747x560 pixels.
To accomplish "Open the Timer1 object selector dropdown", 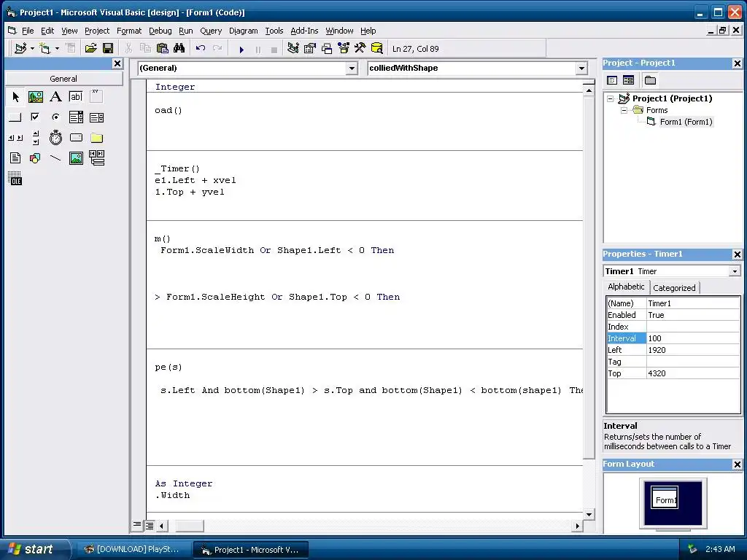I will coord(735,271).
